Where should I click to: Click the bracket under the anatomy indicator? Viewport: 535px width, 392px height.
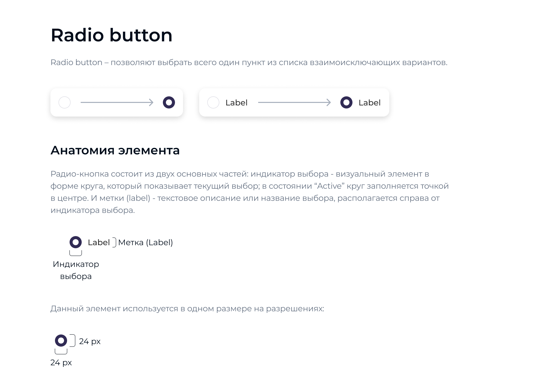[x=76, y=253]
